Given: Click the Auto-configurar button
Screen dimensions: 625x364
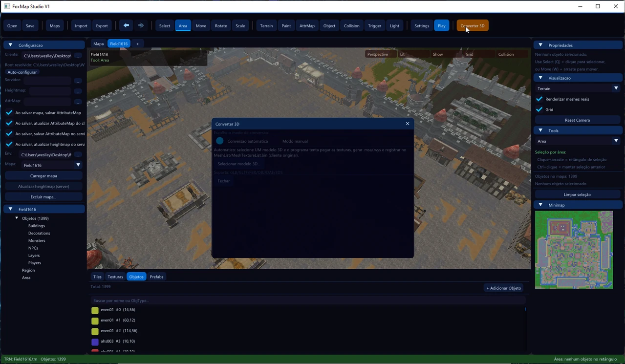Looking at the screenshot, I should click(x=22, y=72).
